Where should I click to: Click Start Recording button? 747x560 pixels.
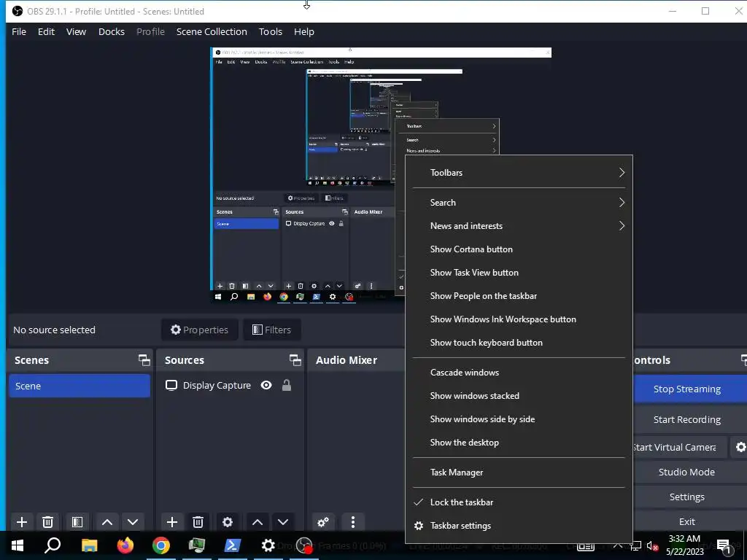pos(690,419)
